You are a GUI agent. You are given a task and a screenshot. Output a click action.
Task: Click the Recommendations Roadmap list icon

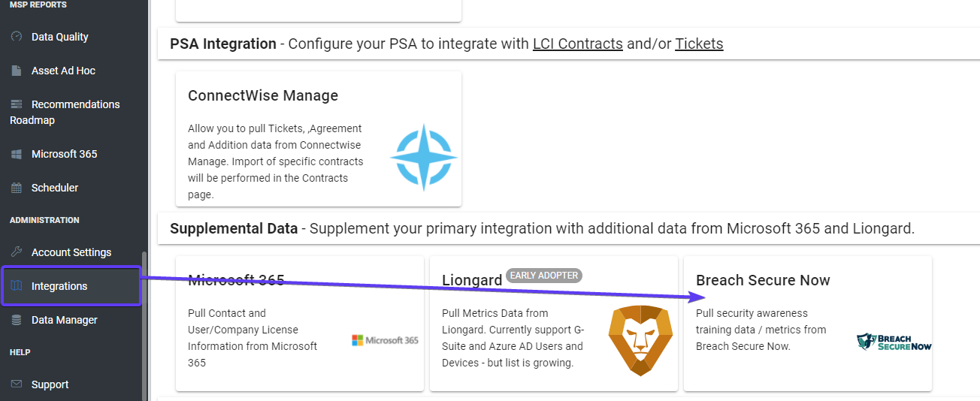pyautogui.click(x=17, y=104)
